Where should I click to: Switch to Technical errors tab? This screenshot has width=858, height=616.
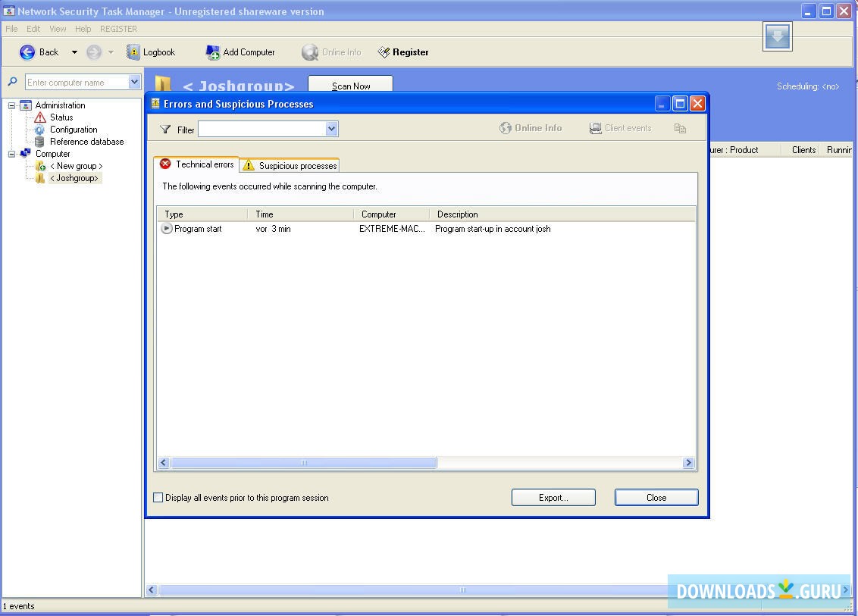tap(197, 164)
